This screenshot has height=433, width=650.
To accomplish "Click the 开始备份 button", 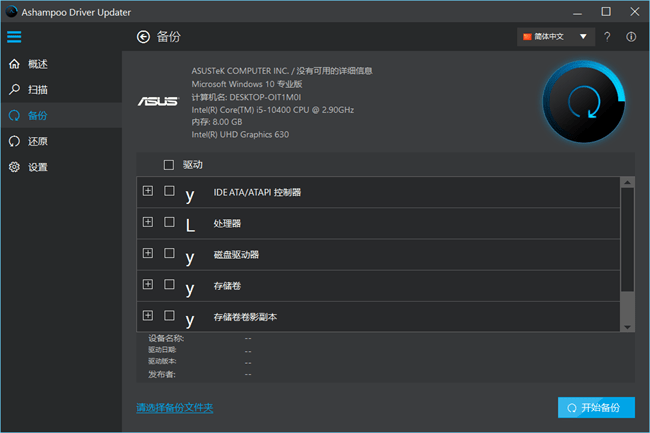I will 596,408.
